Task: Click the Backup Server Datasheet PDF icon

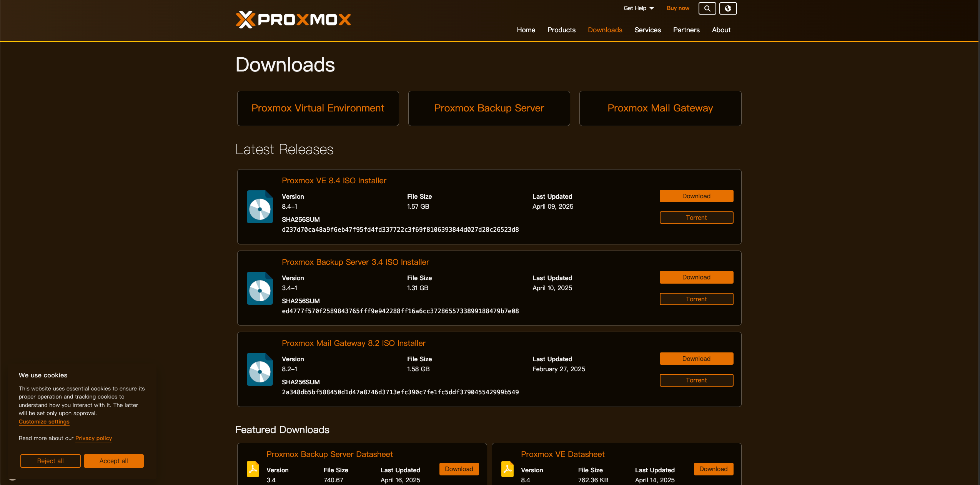Action: point(253,469)
